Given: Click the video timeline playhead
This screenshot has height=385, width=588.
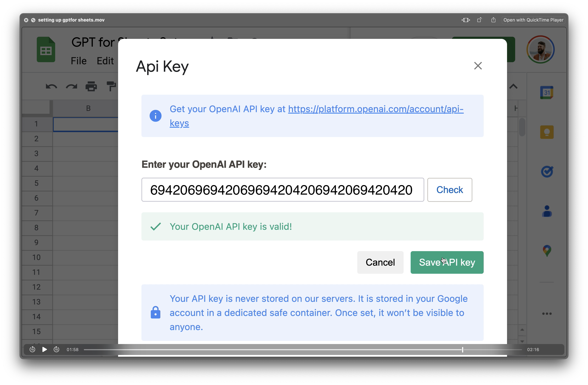Looking at the screenshot, I should click(x=462, y=350).
